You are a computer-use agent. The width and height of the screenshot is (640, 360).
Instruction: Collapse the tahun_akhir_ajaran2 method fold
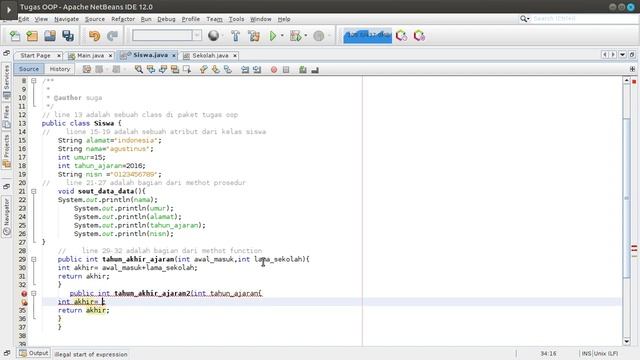coord(34,293)
